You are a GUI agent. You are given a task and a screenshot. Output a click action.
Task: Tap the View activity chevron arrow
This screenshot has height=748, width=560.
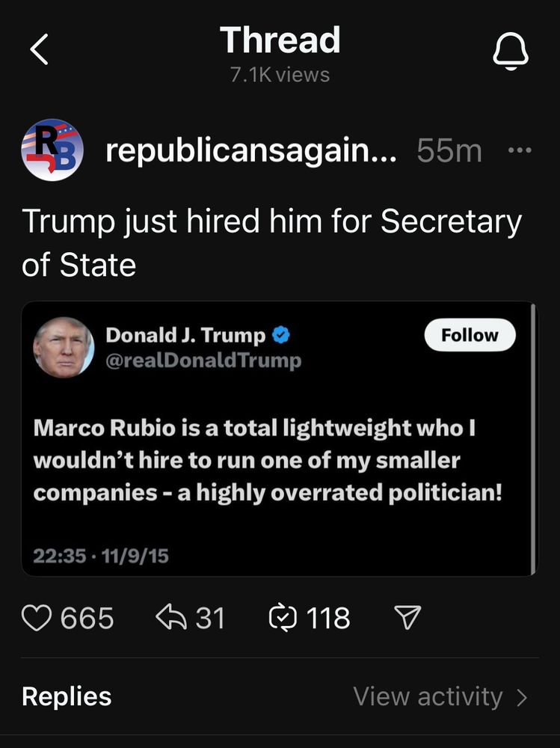522,698
